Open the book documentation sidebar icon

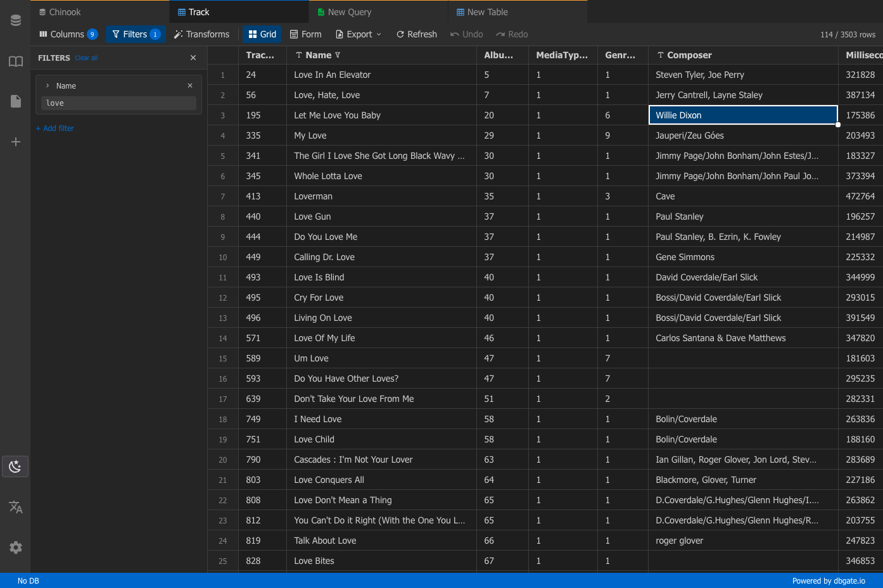point(16,61)
